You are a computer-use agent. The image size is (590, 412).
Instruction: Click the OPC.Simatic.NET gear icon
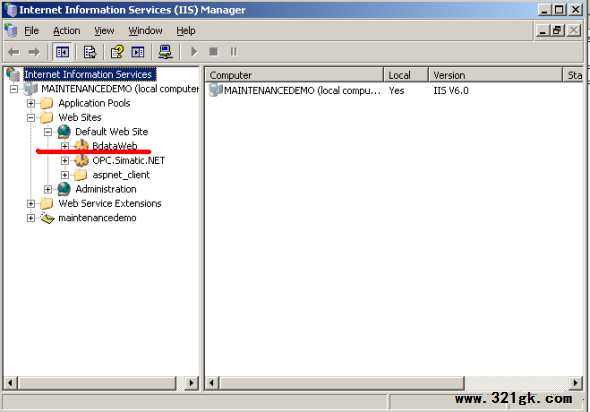coord(81,161)
